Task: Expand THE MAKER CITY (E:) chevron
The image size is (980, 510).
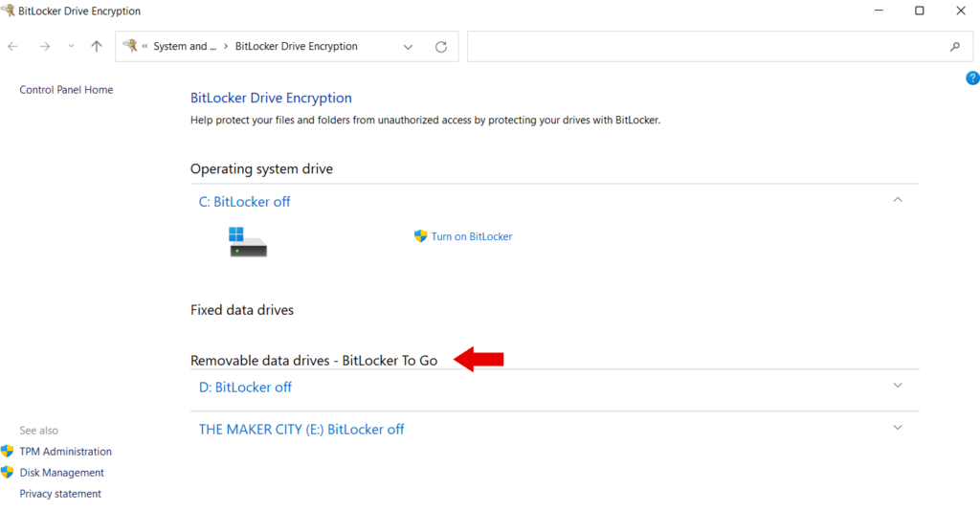Action: tap(898, 428)
